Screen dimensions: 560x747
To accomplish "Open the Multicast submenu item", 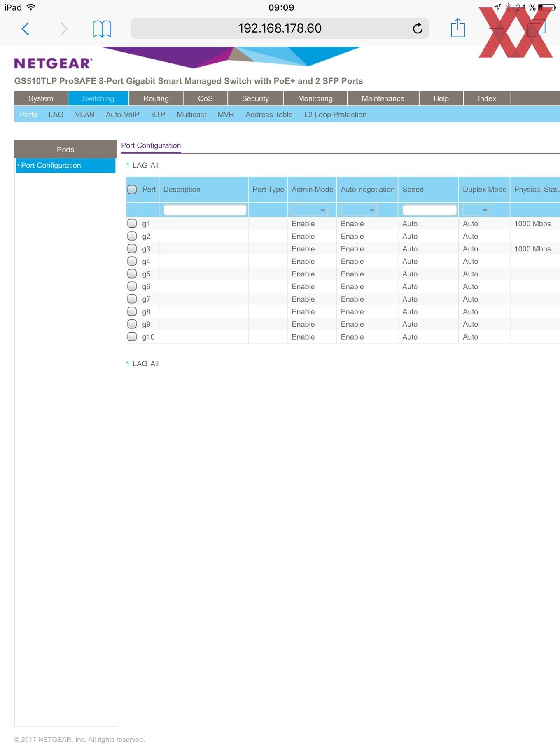I will pos(191,115).
